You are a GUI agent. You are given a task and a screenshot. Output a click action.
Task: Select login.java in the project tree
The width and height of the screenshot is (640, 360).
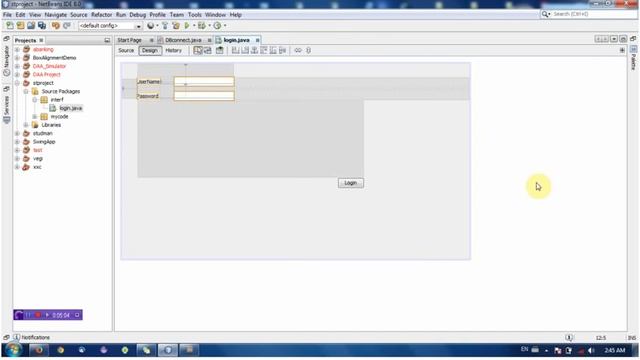point(71,108)
